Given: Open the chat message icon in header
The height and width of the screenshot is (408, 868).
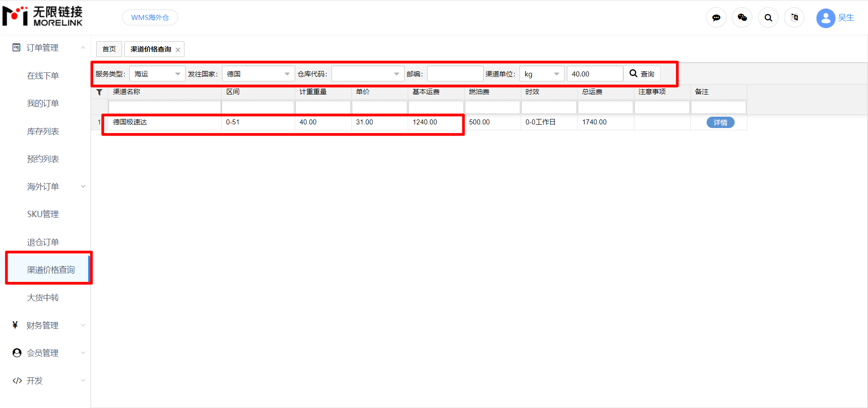Looking at the screenshot, I should [716, 18].
